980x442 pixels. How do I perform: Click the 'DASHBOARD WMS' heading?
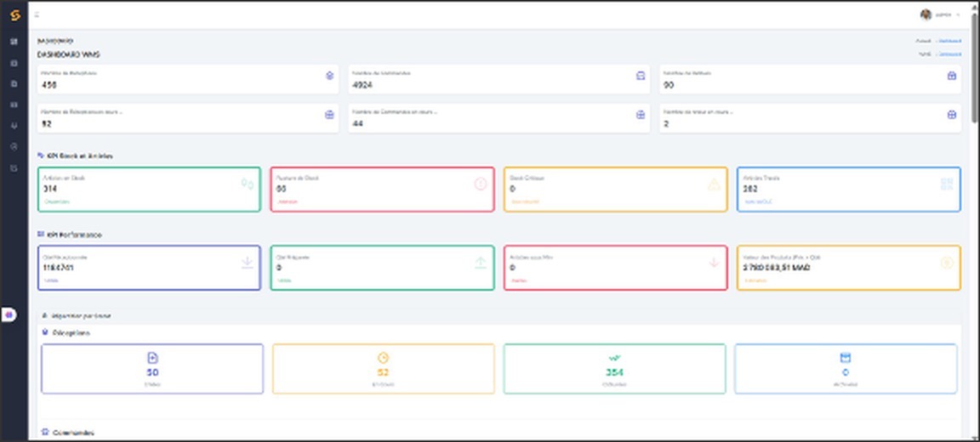click(68, 54)
